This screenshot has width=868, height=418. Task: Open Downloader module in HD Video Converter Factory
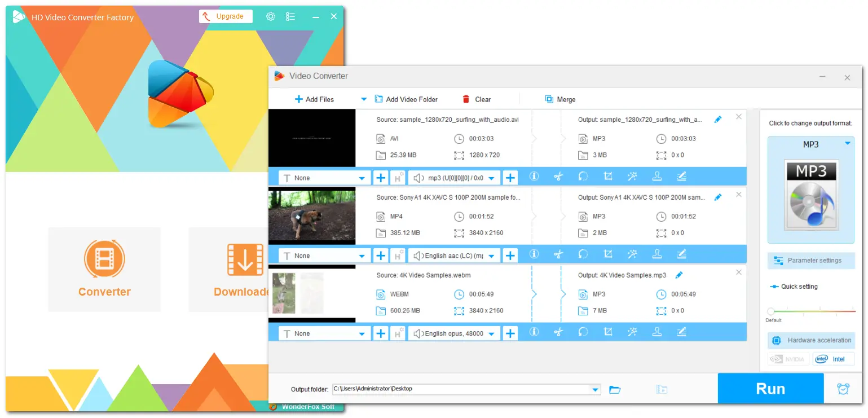(x=229, y=269)
